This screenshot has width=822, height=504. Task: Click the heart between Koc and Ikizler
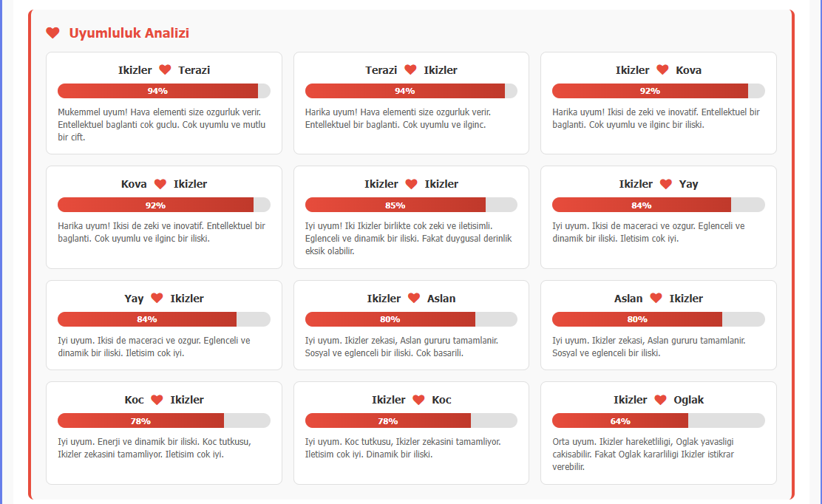(156, 399)
